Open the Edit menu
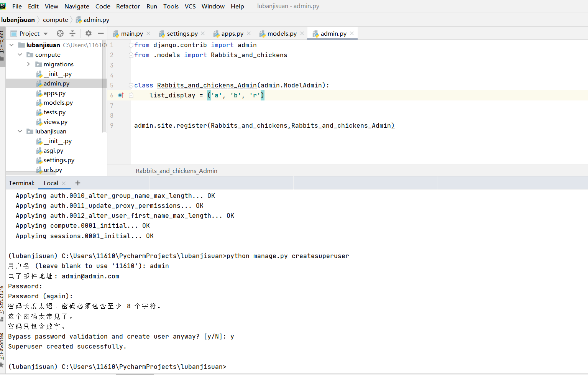 click(33, 6)
